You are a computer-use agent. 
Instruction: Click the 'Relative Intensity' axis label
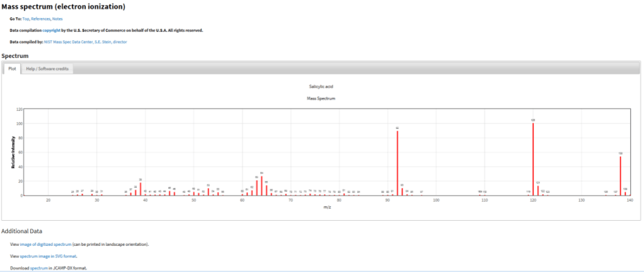[13, 152]
